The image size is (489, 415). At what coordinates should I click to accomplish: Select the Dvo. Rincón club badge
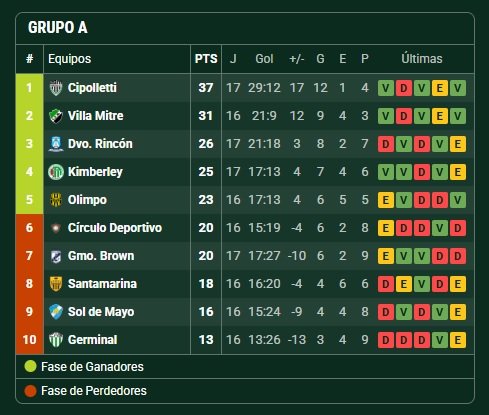pyautogui.click(x=56, y=144)
